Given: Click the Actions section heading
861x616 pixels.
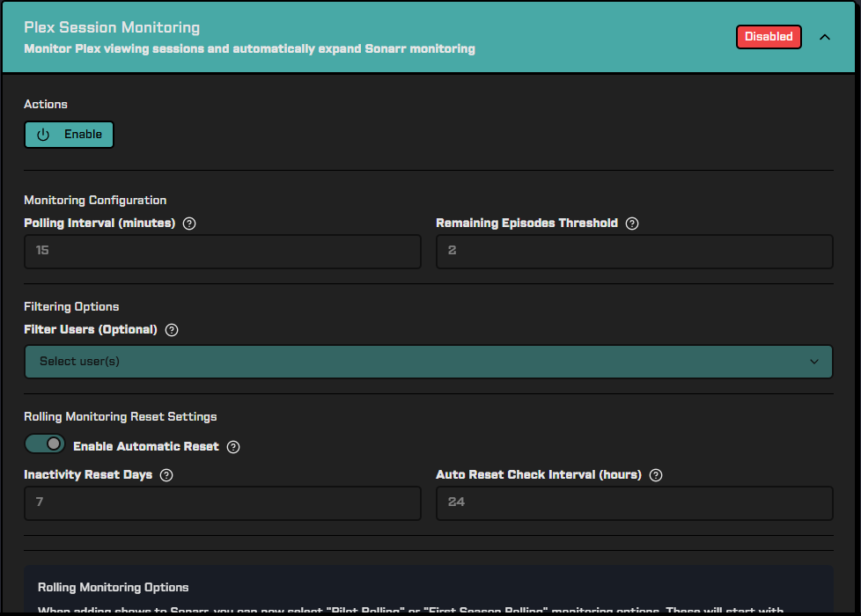Looking at the screenshot, I should click(x=46, y=105).
